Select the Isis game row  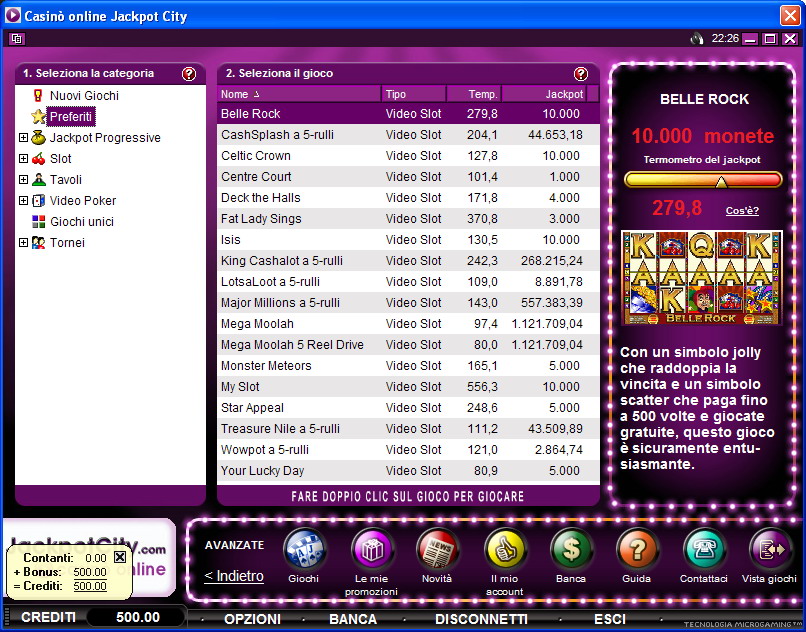(408, 240)
